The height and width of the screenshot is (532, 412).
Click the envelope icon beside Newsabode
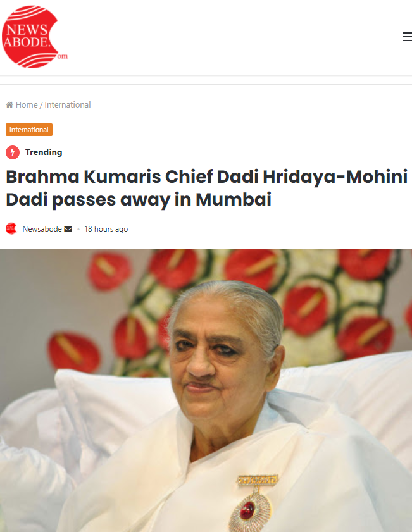click(x=68, y=229)
